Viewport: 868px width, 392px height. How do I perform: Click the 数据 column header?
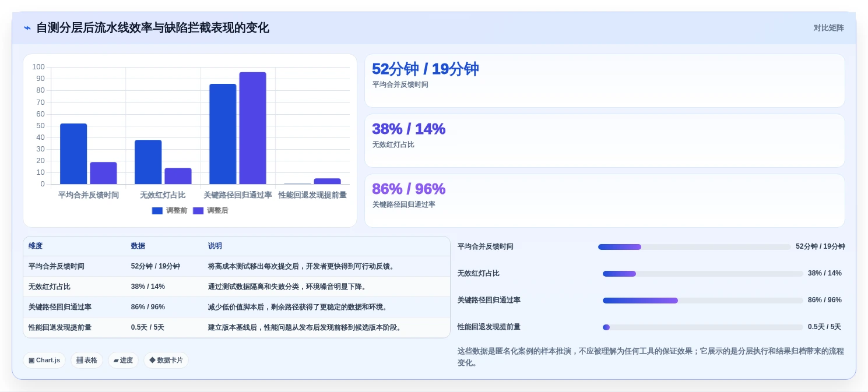138,246
